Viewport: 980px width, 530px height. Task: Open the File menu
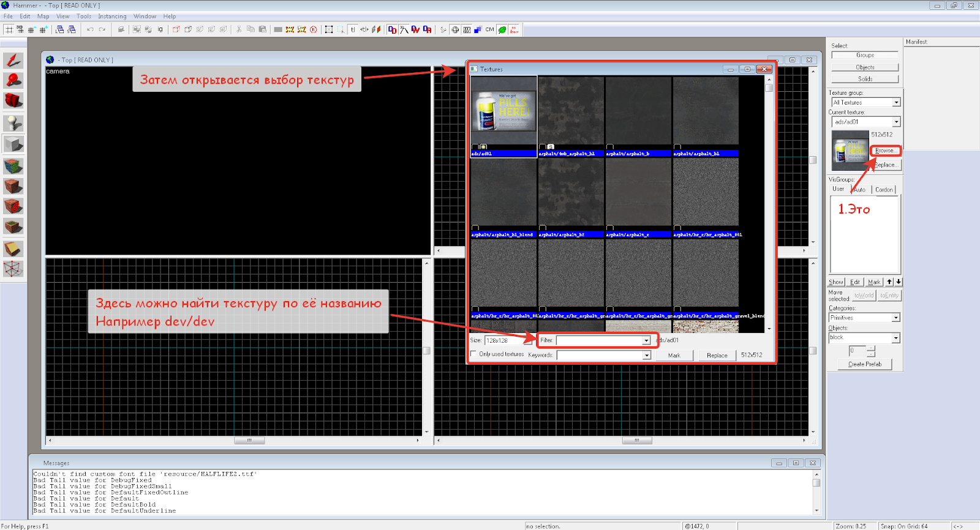(8, 17)
